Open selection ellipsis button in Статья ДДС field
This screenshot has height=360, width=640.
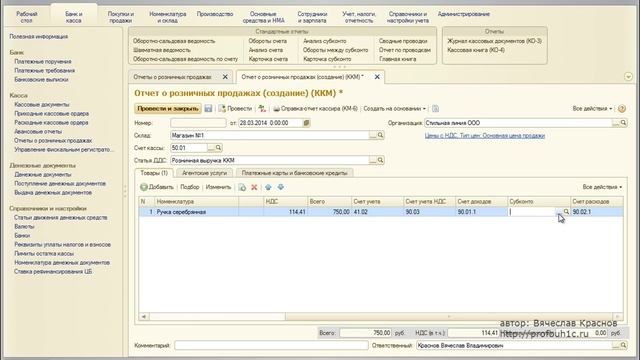[x=373, y=160]
